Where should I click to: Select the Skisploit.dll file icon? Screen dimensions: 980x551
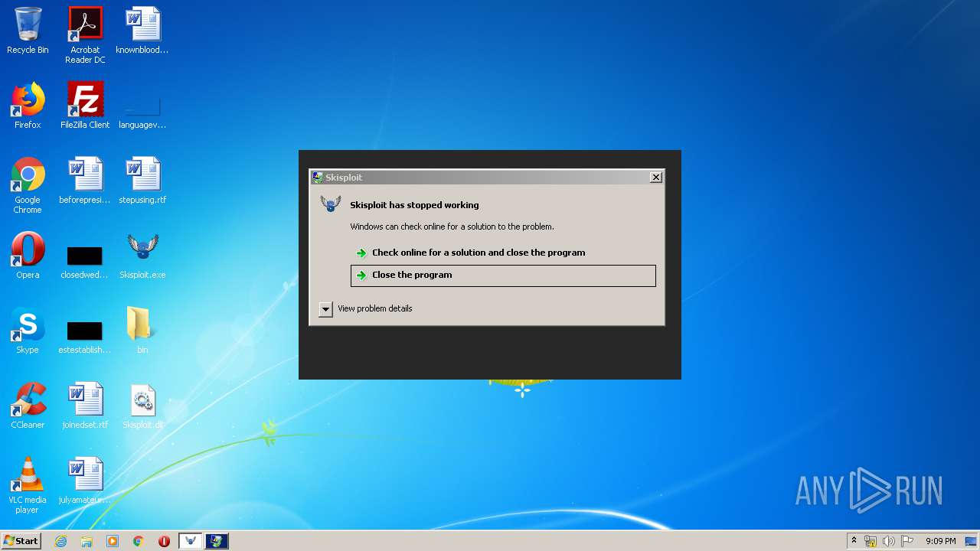142,406
